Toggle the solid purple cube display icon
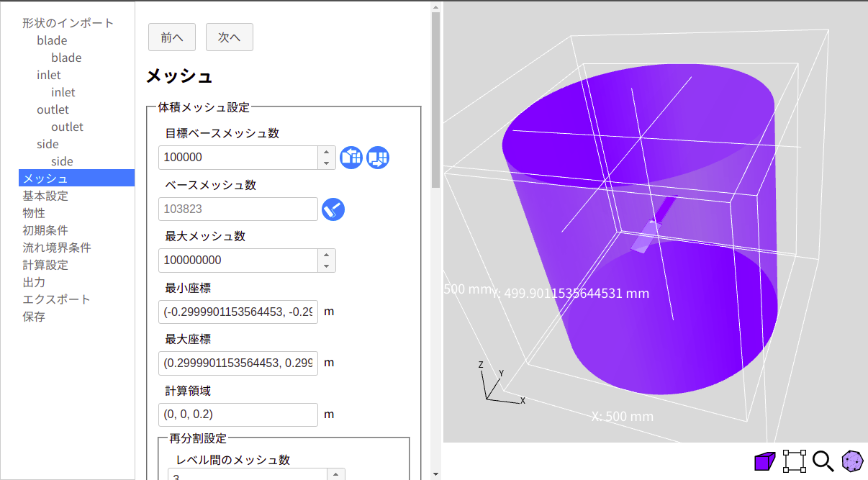 coord(764,461)
